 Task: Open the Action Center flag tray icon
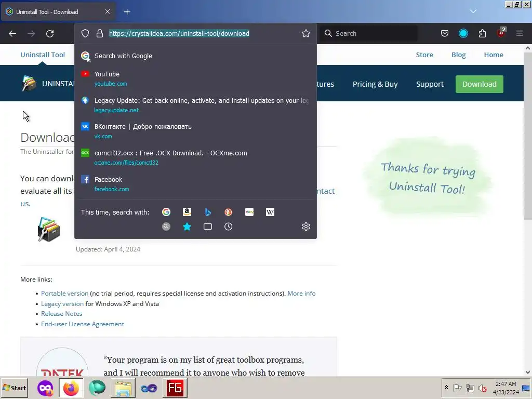click(457, 388)
